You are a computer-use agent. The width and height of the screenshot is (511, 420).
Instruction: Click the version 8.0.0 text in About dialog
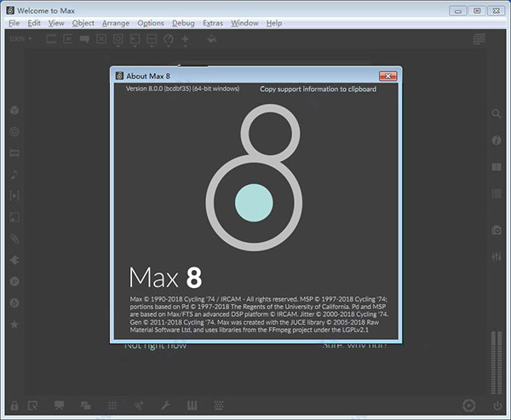(182, 89)
